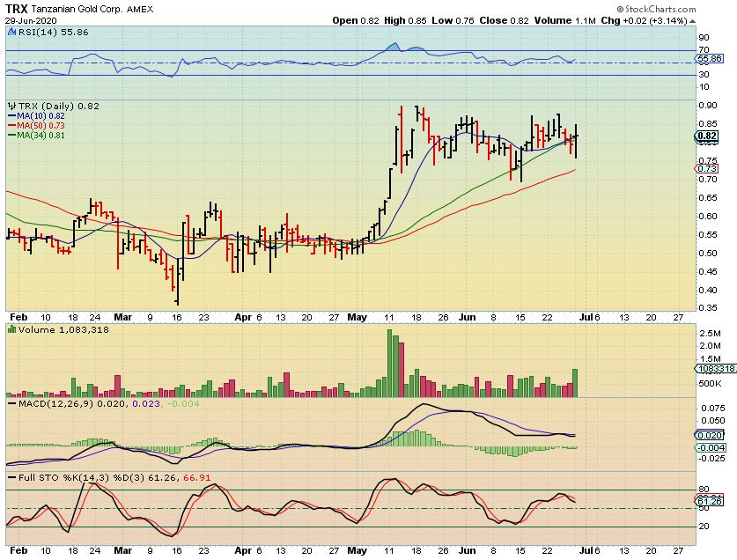Image resolution: width=737 pixels, height=560 pixels.
Task: Click the 61.26 stochastic tag on right axis
Action: click(709, 501)
